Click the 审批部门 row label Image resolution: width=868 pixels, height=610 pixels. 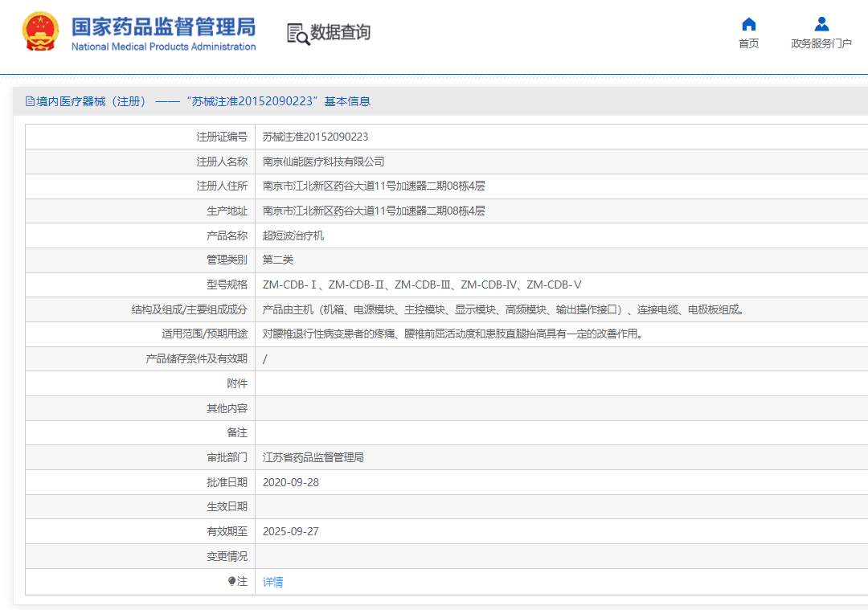click(x=227, y=457)
